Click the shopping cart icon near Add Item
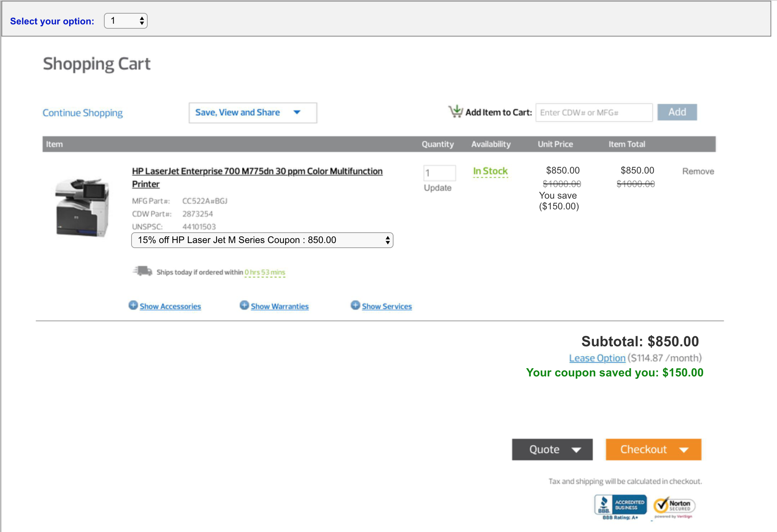Screen dimensions: 777x532 456,111
